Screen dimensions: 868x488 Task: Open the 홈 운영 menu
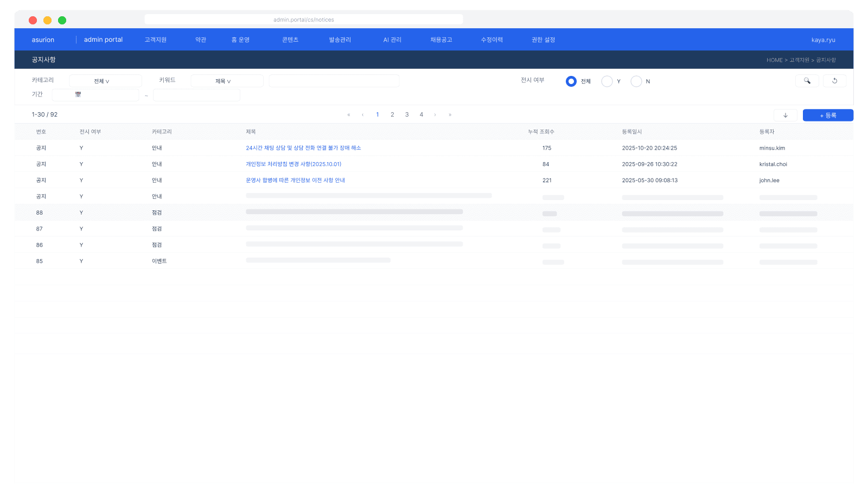pos(240,40)
